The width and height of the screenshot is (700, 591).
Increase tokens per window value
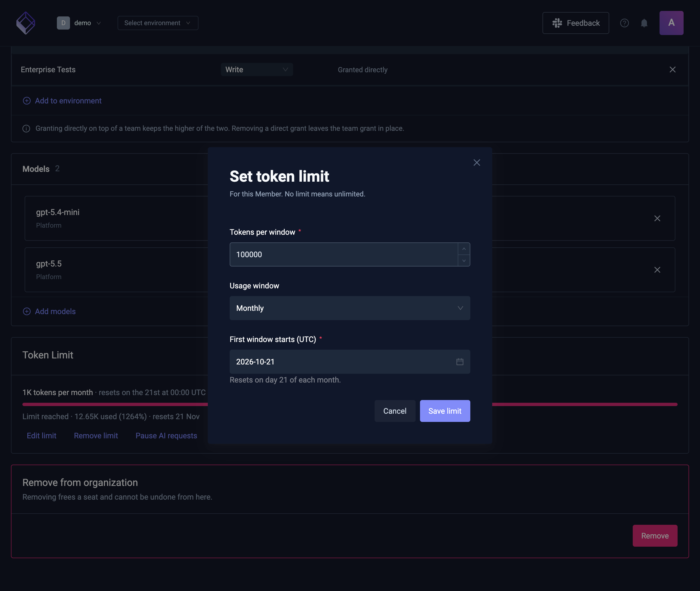[464, 249]
